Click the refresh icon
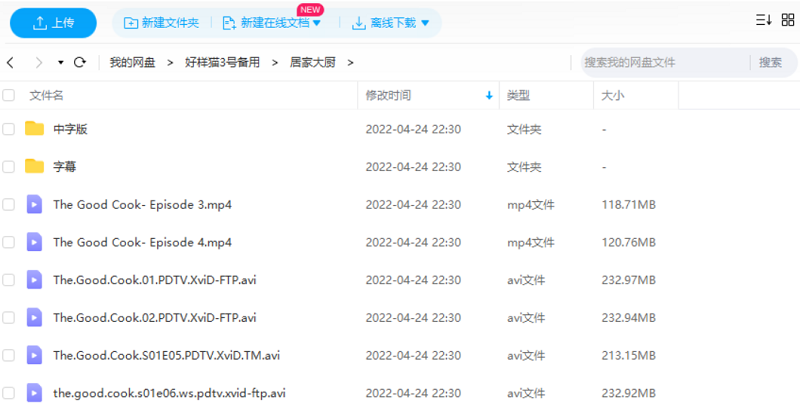Screen dimensions: 800x410 pos(79,62)
